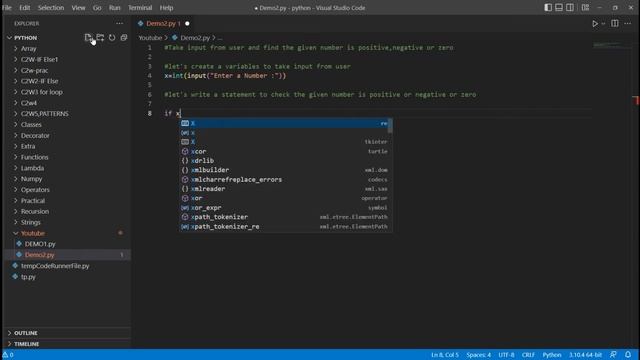The image size is (640, 360).
Task: Choose the xdrlib autocomplete suggestion
Action: point(286,161)
